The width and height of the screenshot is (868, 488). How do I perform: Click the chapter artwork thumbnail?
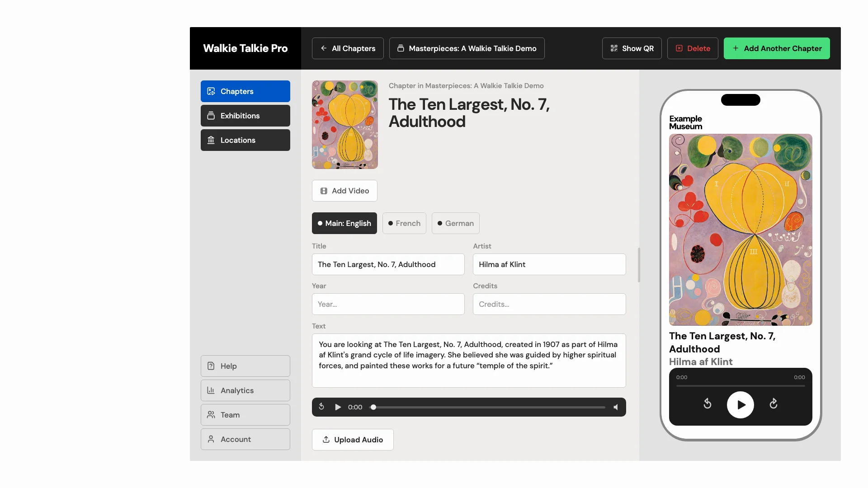(x=345, y=125)
